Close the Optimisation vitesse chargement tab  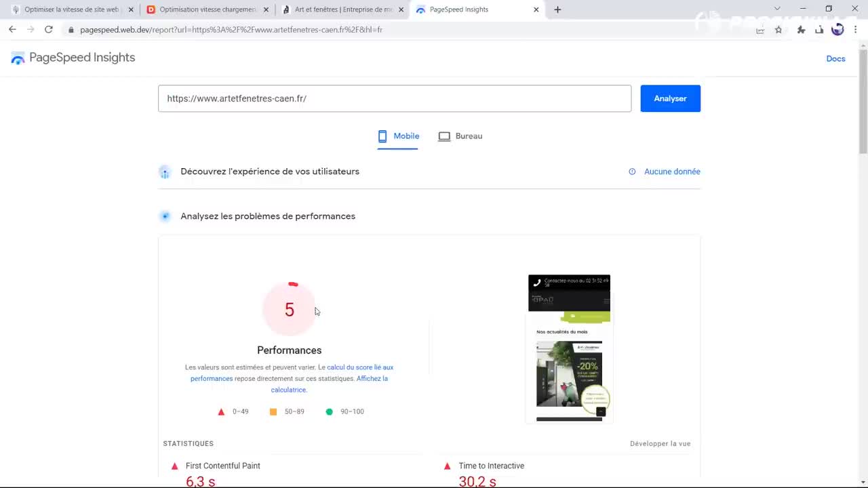coord(266,9)
